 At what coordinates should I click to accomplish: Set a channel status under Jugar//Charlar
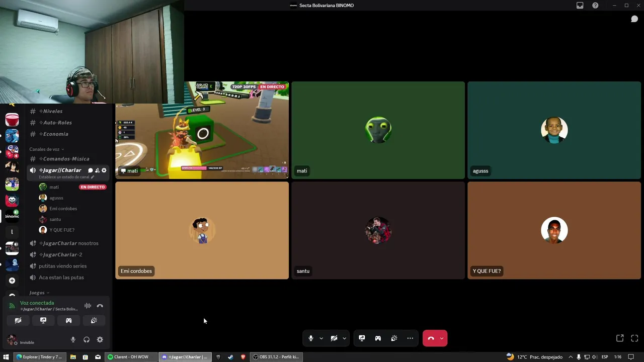click(66, 177)
